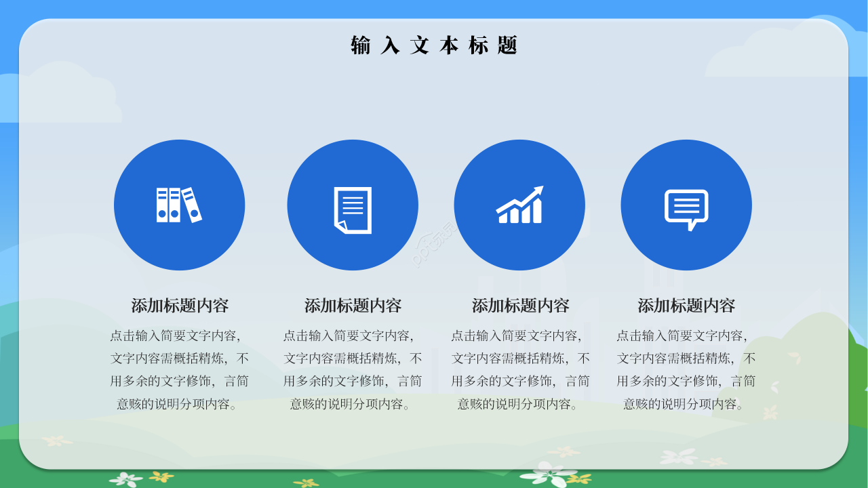Click the slide title 输入文本标题
Viewport: 868px width, 488px height.
[434, 44]
